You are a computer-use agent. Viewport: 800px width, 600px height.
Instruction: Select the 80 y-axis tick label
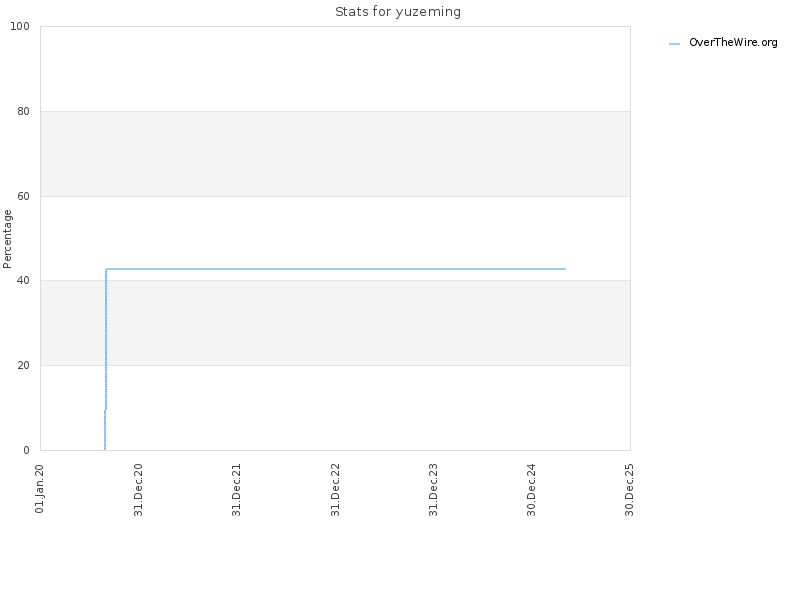coord(23,111)
